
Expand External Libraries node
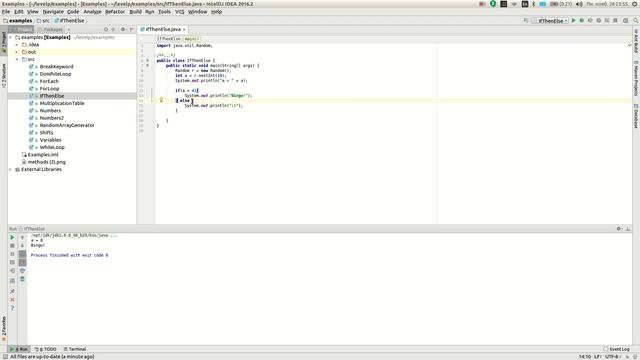point(11,169)
